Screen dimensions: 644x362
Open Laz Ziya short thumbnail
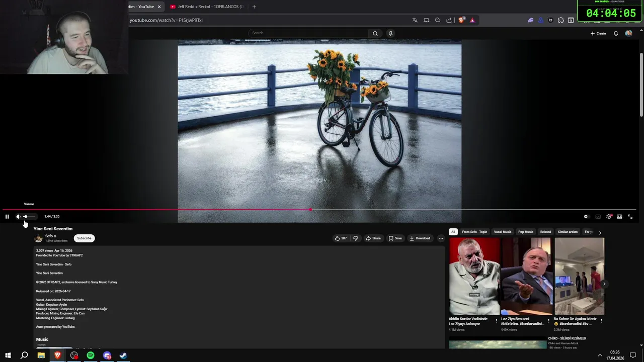(527, 276)
